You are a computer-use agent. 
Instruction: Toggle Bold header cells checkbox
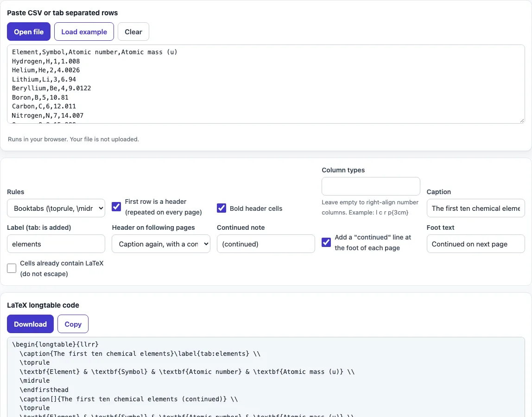pyautogui.click(x=222, y=208)
